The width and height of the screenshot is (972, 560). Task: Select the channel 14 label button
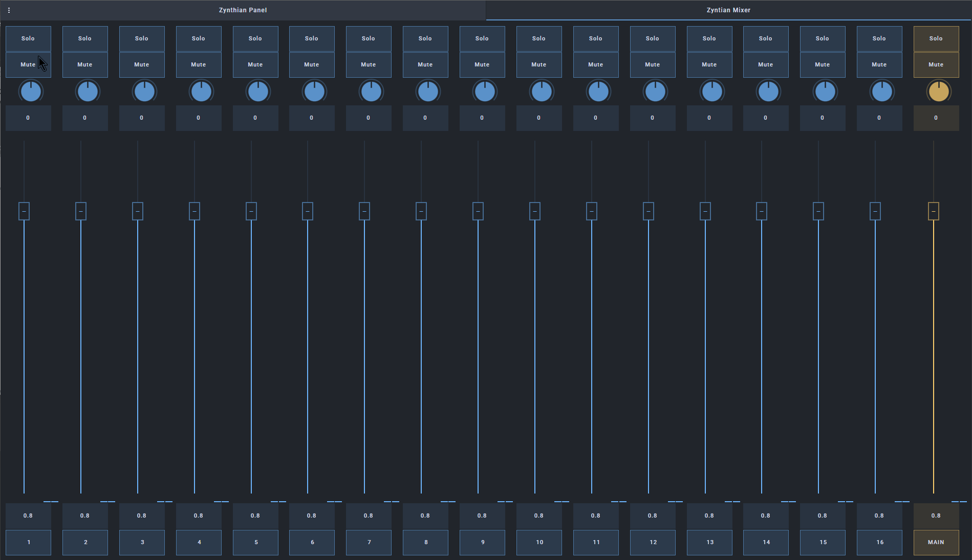point(766,543)
